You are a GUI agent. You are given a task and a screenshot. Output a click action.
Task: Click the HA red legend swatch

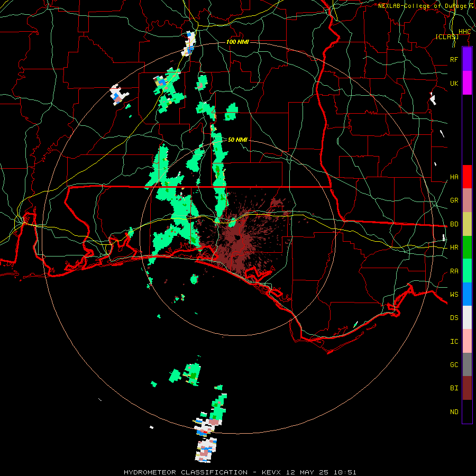tap(467, 177)
